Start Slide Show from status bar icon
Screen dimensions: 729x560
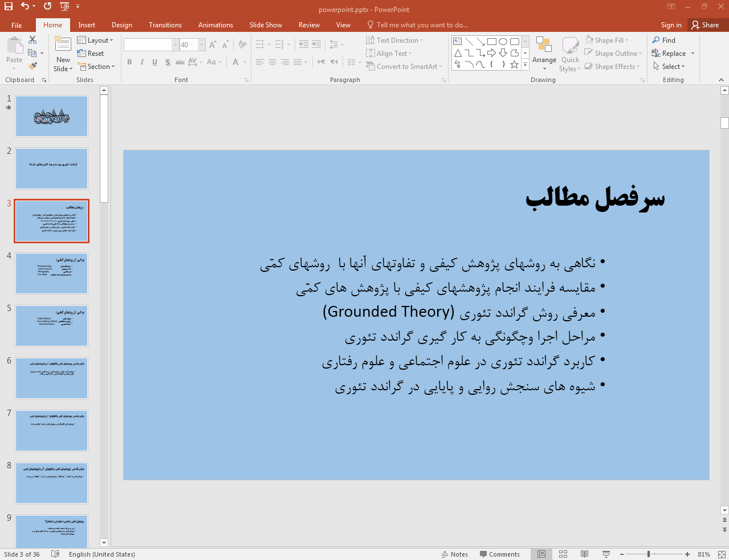click(606, 554)
